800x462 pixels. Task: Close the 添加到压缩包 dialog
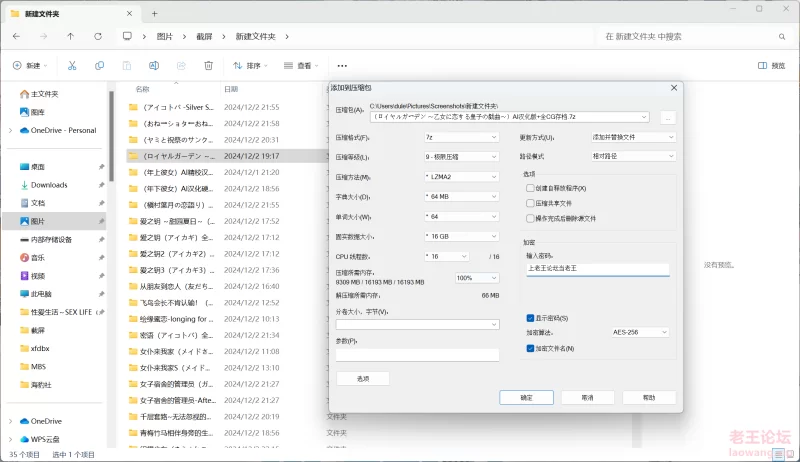tap(674, 88)
